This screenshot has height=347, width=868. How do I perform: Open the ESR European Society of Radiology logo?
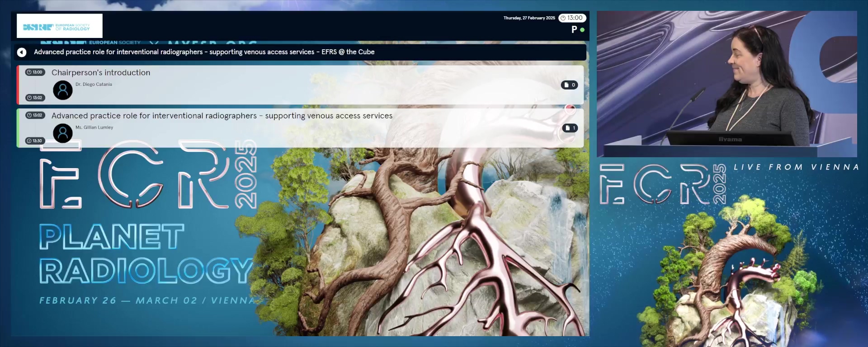[59, 26]
